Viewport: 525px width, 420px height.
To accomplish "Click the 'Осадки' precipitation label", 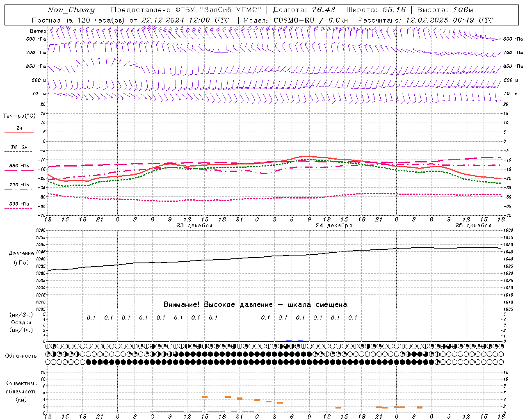I will [21, 322].
